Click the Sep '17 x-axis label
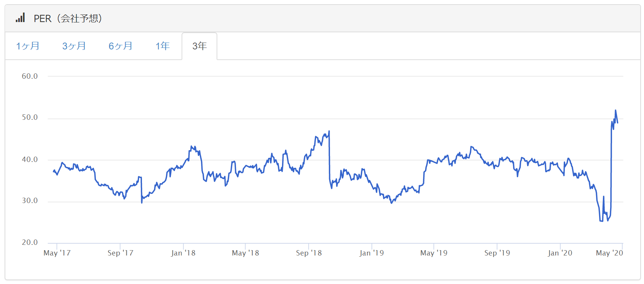 (120, 253)
